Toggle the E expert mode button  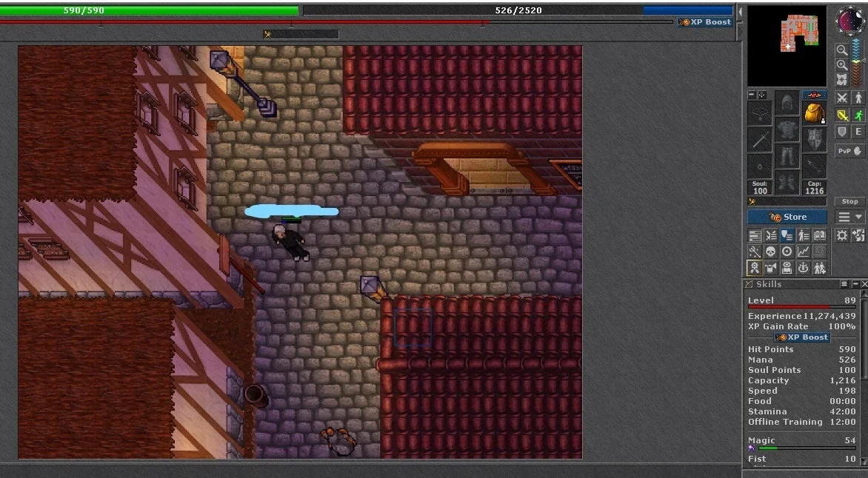858,132
